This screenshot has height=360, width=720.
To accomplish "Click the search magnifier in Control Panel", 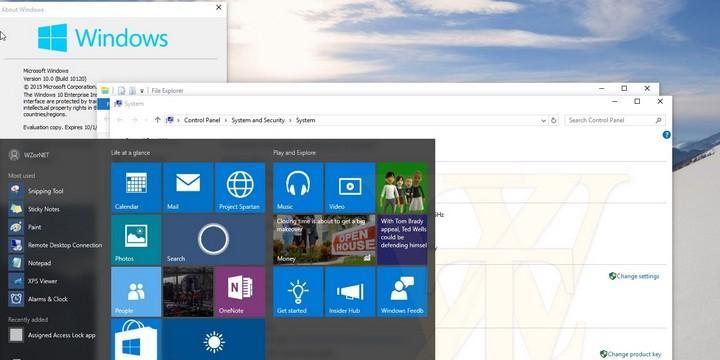I will [x=658, y=120].
